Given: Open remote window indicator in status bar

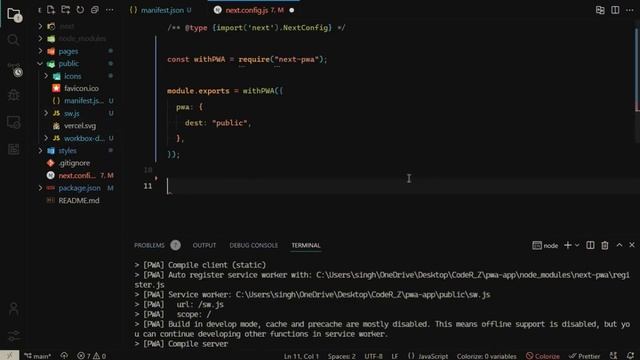Looking at the screenshot, I should pos(9,356).
